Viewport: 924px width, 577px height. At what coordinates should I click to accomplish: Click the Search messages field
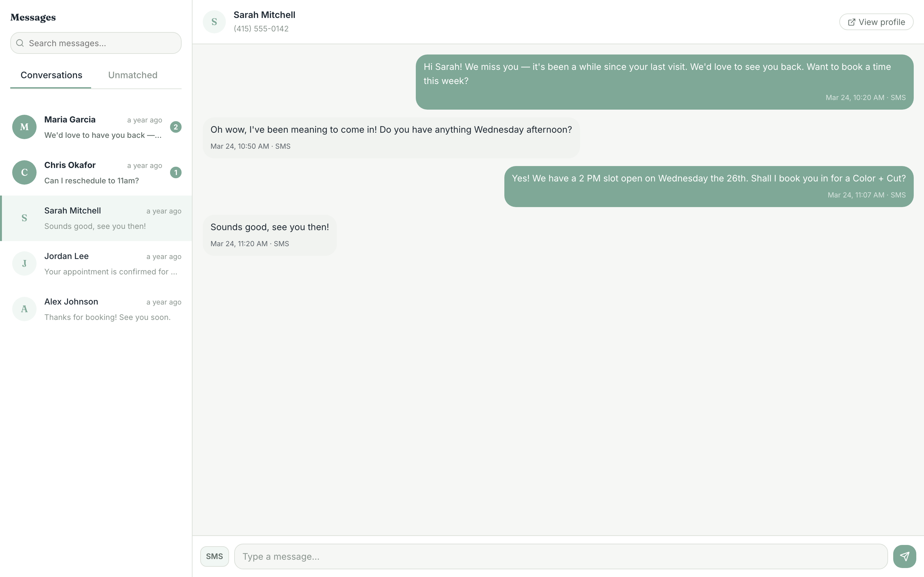tap(96, 43)
